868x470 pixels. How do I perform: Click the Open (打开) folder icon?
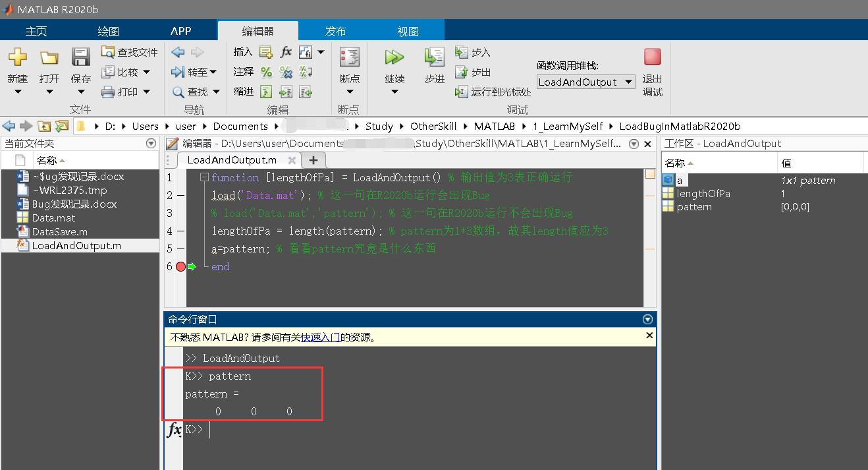tap(49, 58)
